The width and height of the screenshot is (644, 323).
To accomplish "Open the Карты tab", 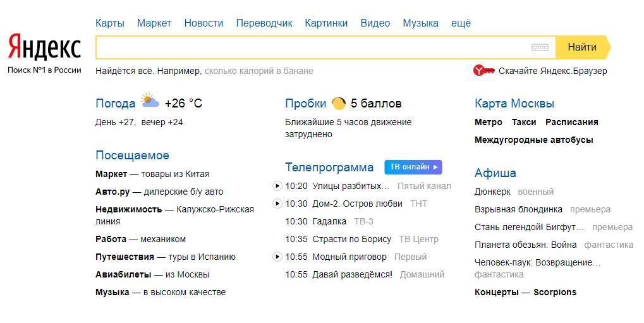I will point(110,23).
